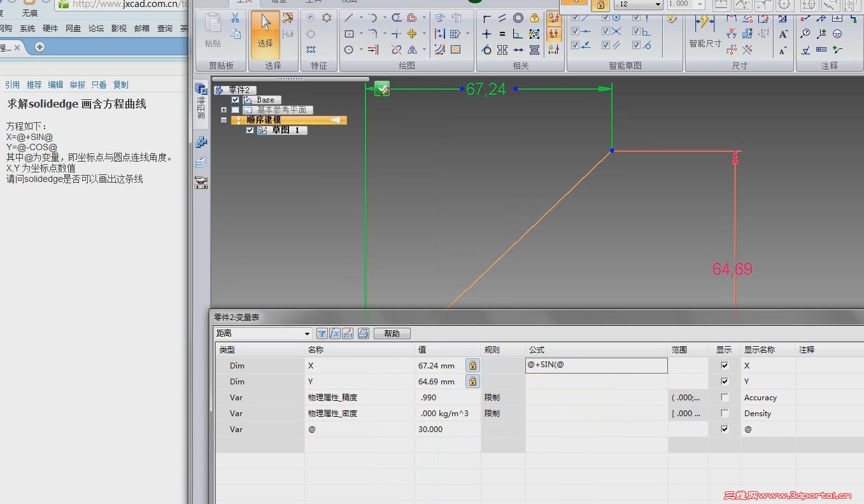This screenshot has width=864, height=504.
Task: Click the print icon in variable table
Action: click(364, 333)
